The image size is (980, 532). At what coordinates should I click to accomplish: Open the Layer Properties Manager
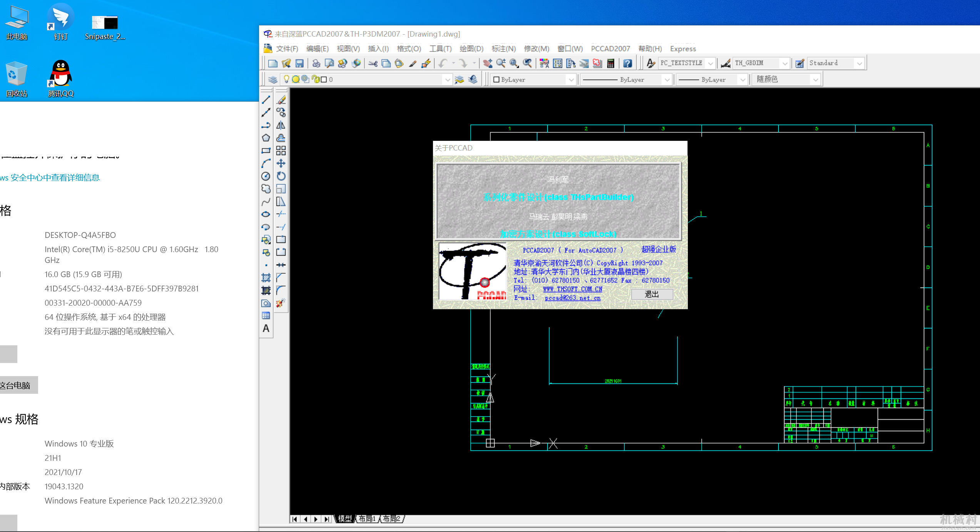[x=273, y=79]
